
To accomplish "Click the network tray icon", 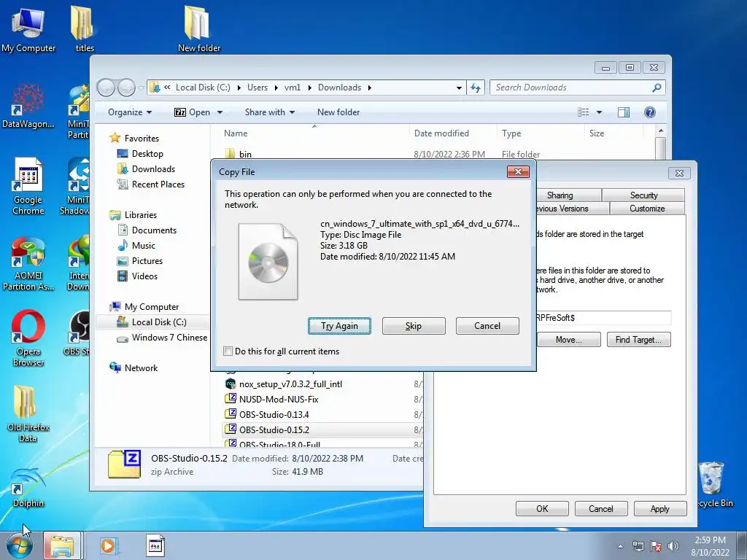I will coord(638,546).
